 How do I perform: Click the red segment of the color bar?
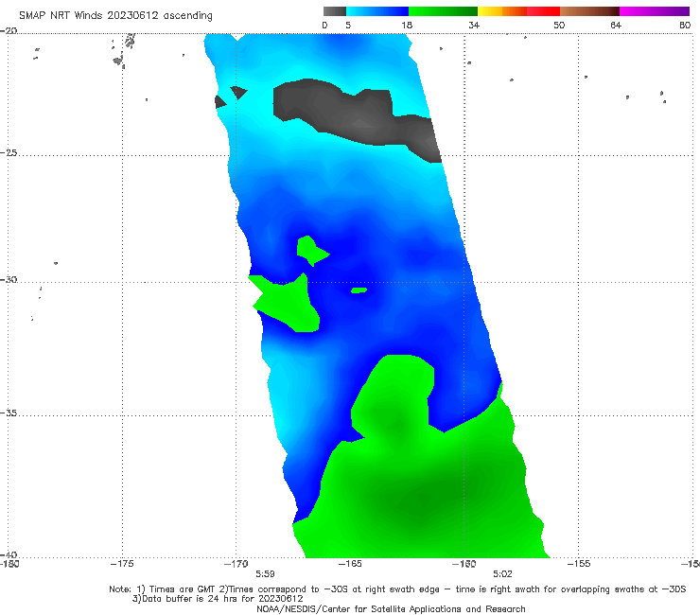pyautogui.click(x=543, y=11)
